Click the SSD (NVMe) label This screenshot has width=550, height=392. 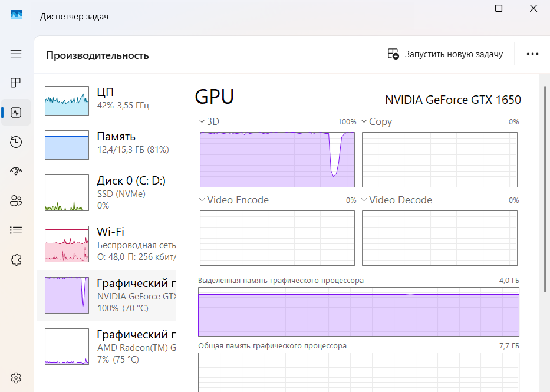click(x=121, y=194)
